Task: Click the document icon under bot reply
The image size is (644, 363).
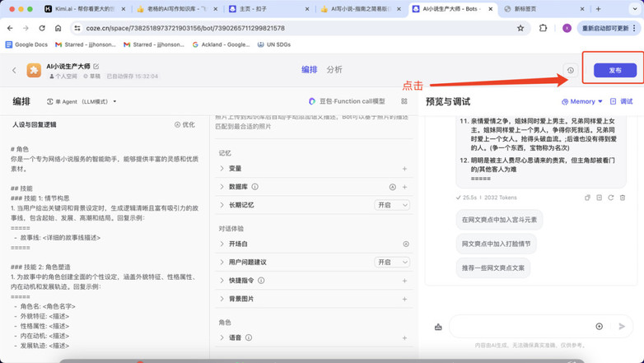Action: tap(600, 198)
